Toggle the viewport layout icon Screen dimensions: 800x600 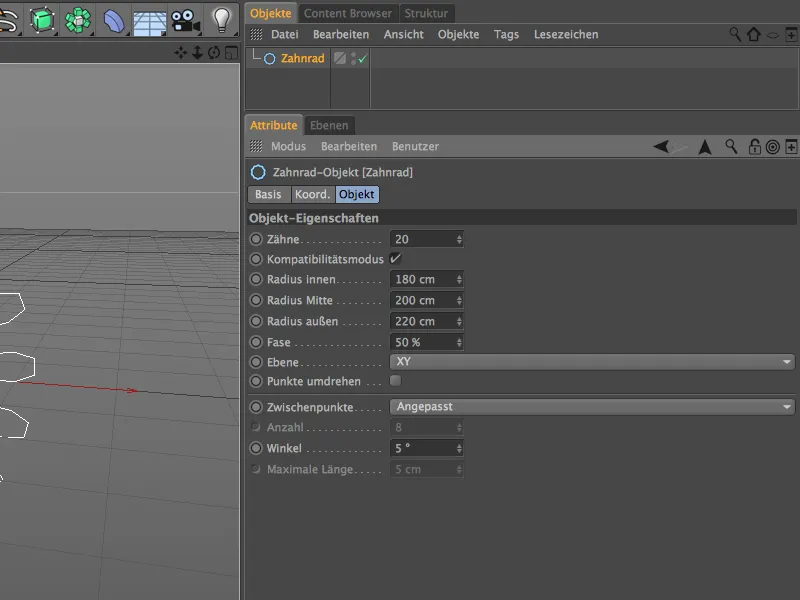coord(232,53)
